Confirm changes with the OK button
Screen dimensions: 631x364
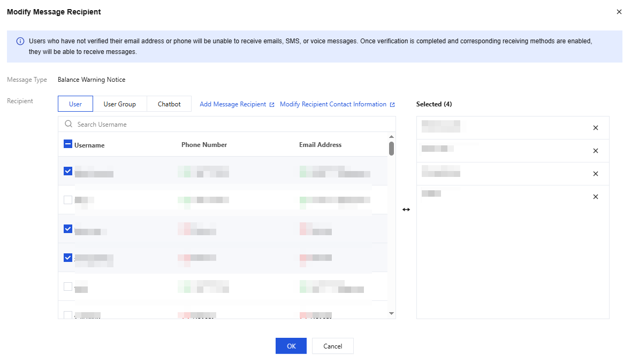pos(291,346)
